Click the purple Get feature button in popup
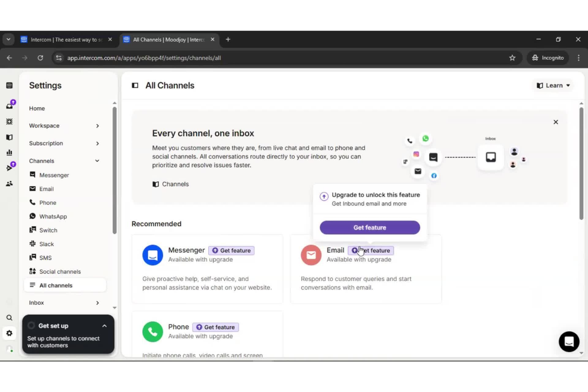The image size is (588, 392). tap(370, 228)
